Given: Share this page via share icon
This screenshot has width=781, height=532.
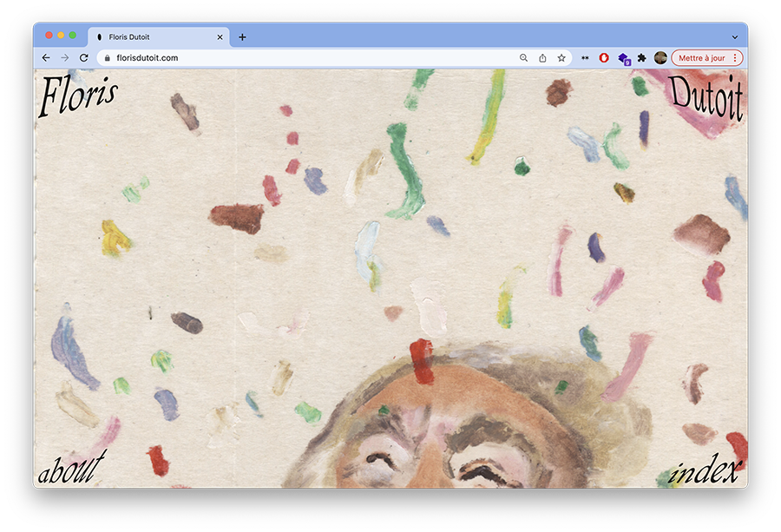Looking at the screenshot, I should [542, 58].
